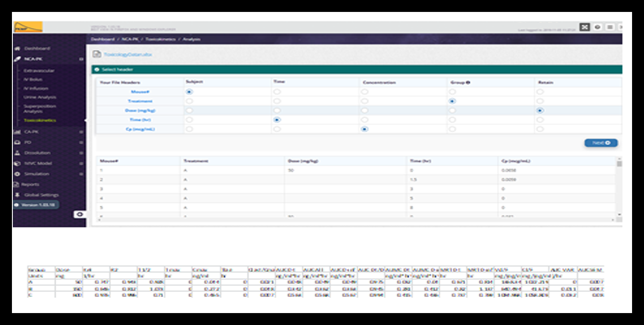Click the Next button

601,143
